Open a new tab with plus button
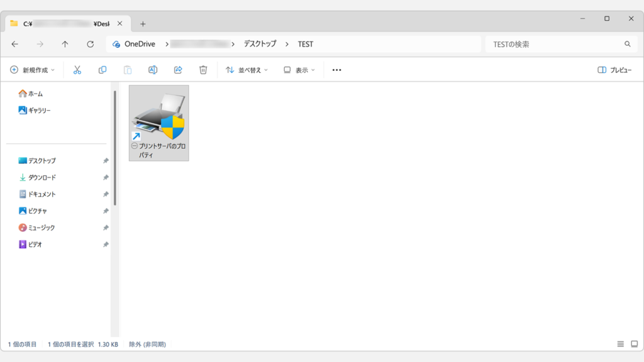Screen dimensions: 644x362 [143, 24]
